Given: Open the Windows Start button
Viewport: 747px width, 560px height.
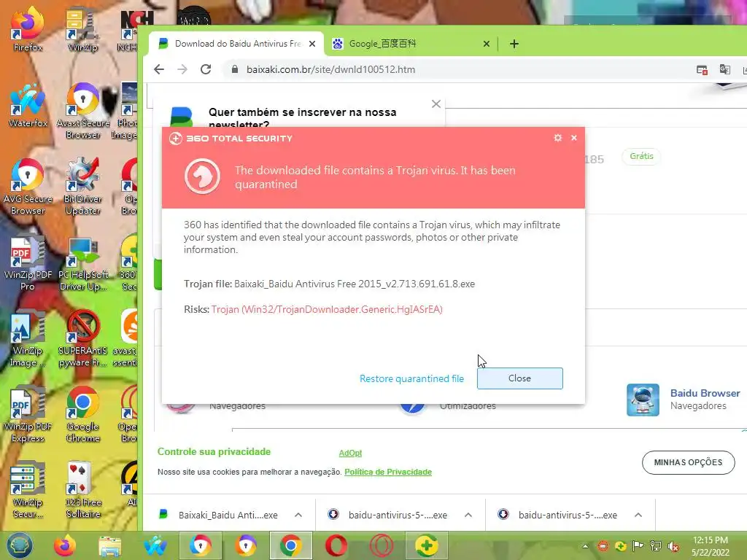Looking at the screenshot, I should click(x=19, y=545).
